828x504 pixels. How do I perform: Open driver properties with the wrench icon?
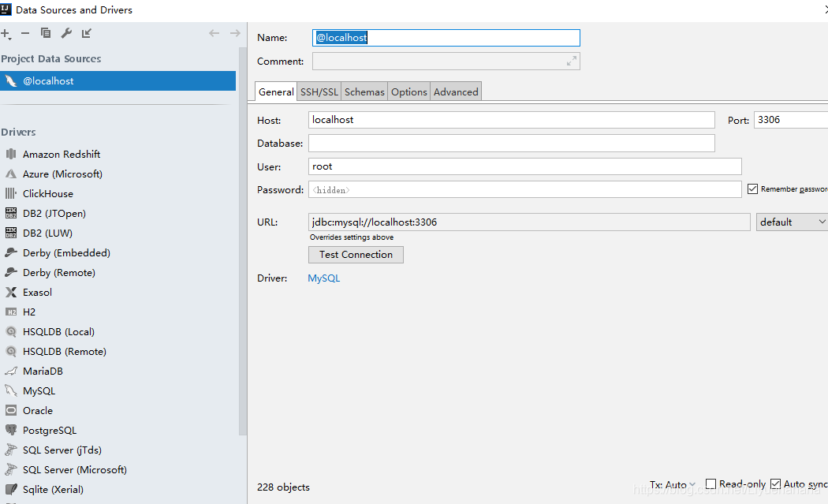pyautogui.click(x=66, y=33)
